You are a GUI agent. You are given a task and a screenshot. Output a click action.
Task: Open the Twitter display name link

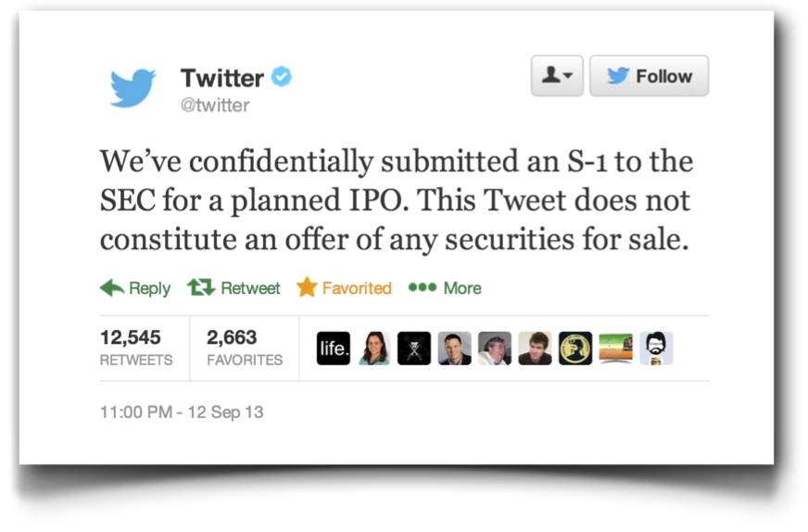tap(221, 77)
